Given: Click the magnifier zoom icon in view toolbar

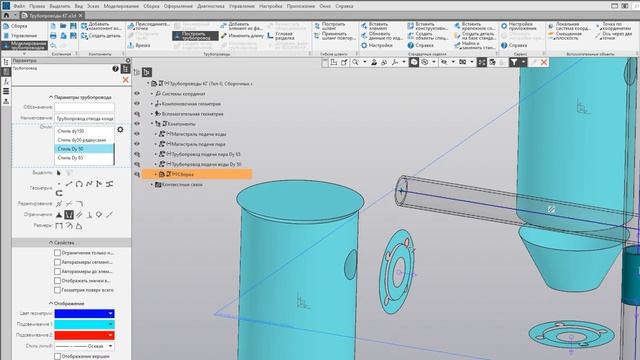Looking at the screenshot, I should (x=356, y=62).
